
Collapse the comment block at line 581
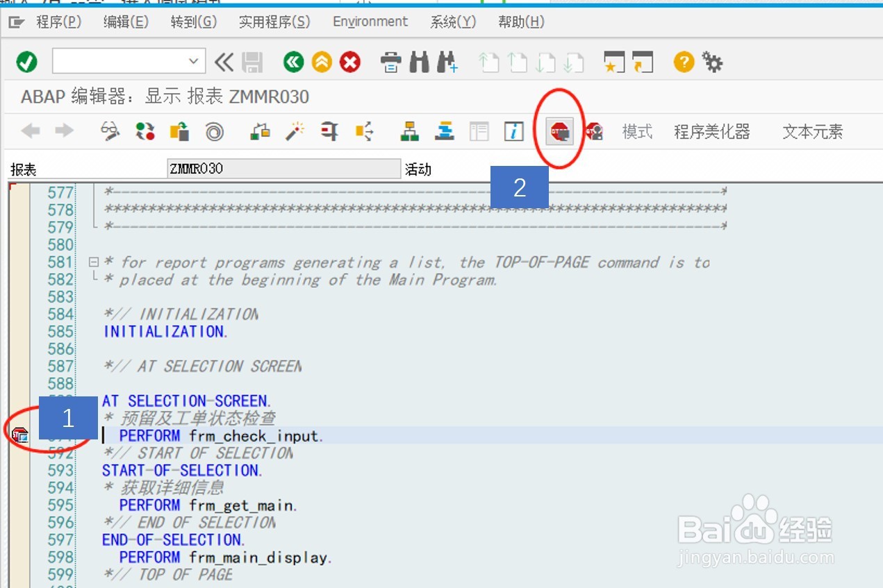click(94, 262)
